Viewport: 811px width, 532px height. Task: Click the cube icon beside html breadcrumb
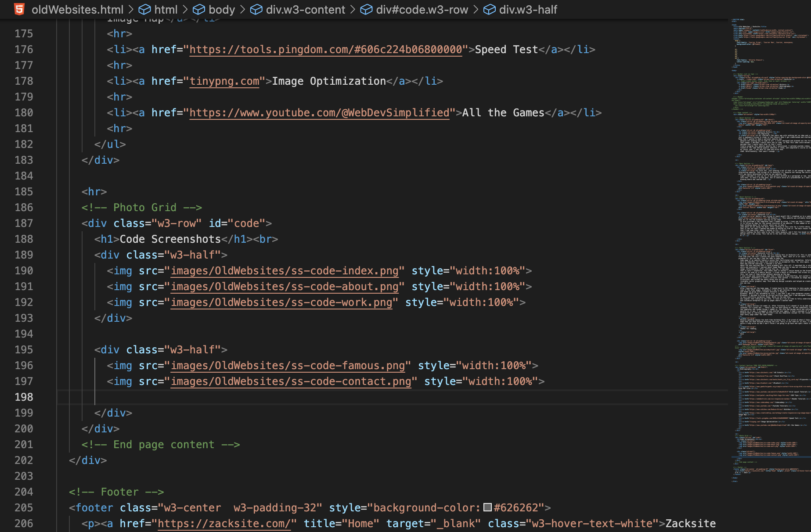click(144, 9)
